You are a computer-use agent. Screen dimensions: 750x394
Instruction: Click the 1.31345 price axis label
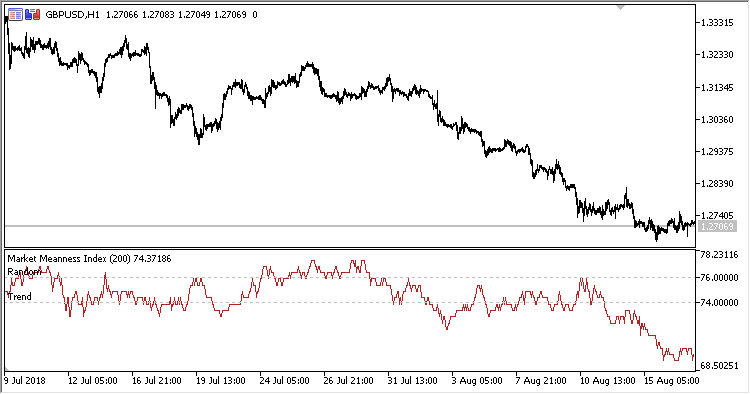pos(717,88)
